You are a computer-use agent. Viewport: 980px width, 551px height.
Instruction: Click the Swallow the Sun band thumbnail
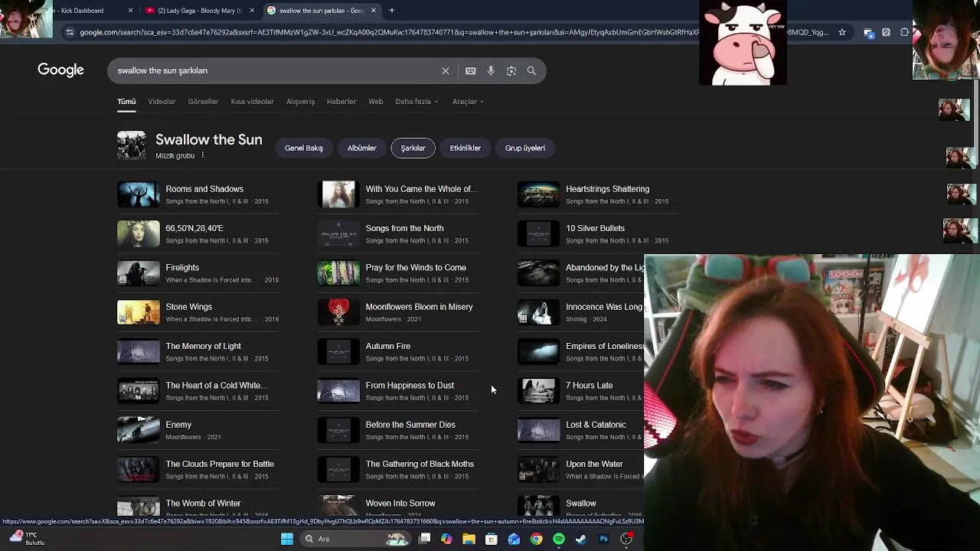click(x=132, y=146)
